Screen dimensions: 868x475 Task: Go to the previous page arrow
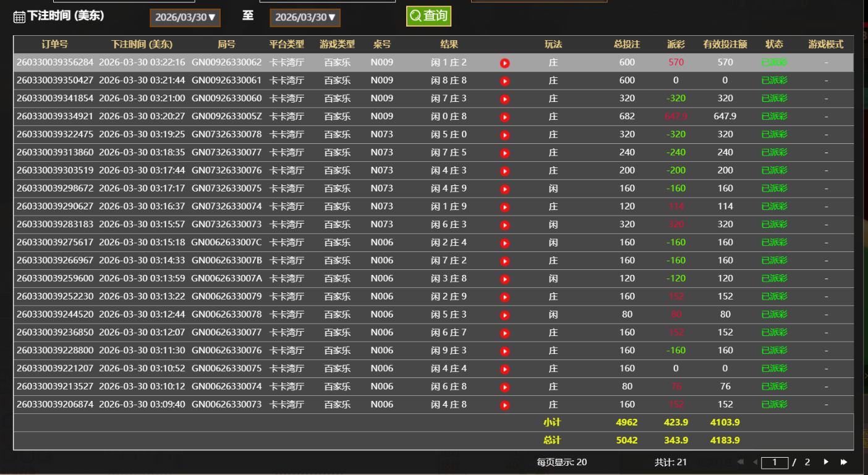click(755, 462)
